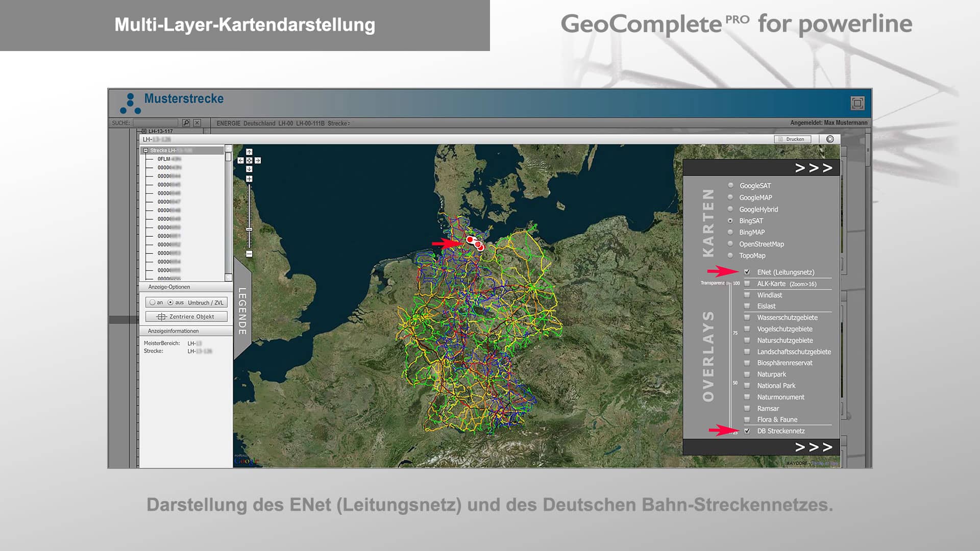
Task: Click inside the SUCHE search field
Action: 156,123
